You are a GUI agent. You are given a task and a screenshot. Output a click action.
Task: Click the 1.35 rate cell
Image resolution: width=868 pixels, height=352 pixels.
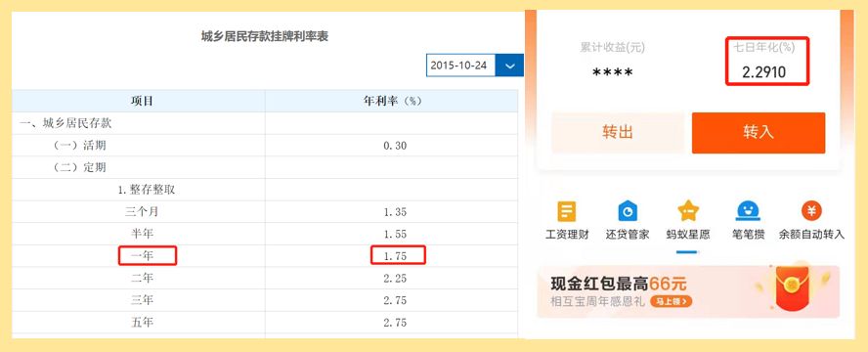[x=395, y=212]
